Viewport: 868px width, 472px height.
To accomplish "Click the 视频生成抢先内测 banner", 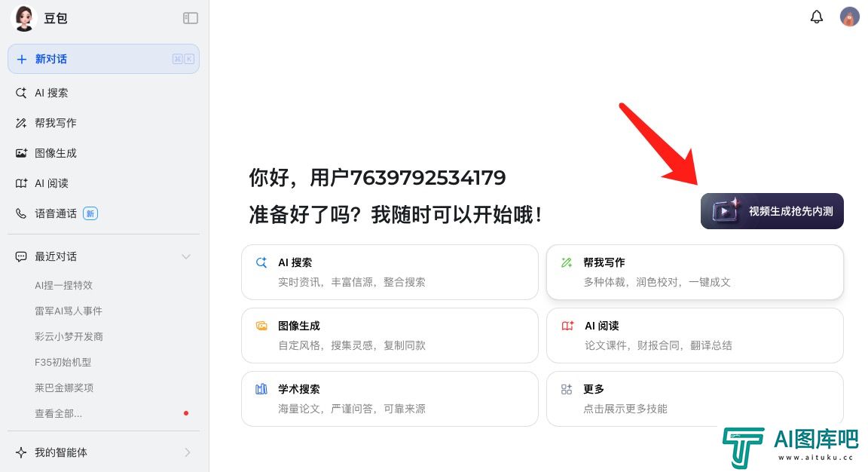I will click(x=772, y=211).
